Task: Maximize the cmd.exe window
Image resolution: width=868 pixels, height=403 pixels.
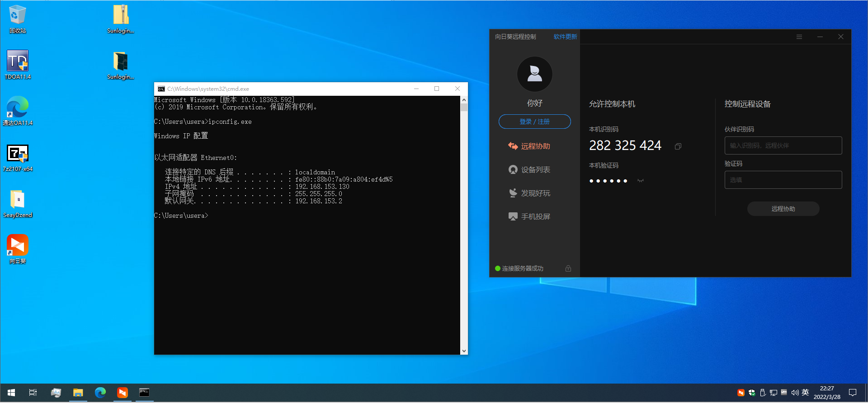Action: (x=437, y=89)
